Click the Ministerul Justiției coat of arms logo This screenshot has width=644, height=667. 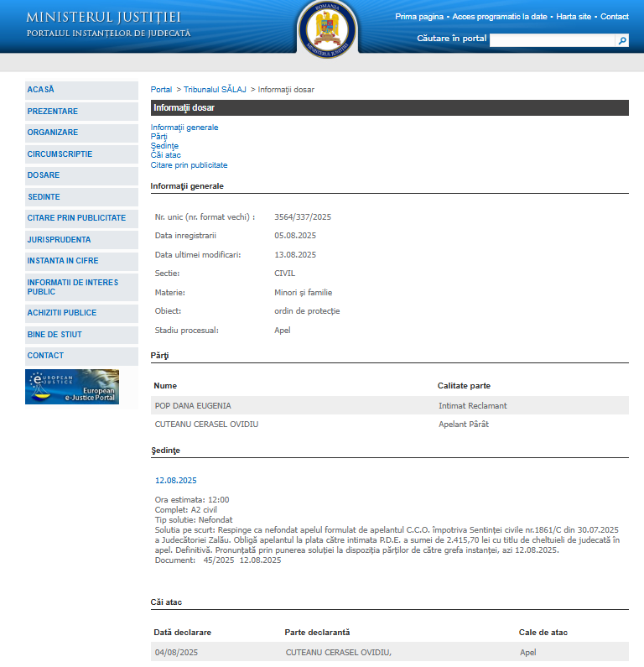coord(327,29)
